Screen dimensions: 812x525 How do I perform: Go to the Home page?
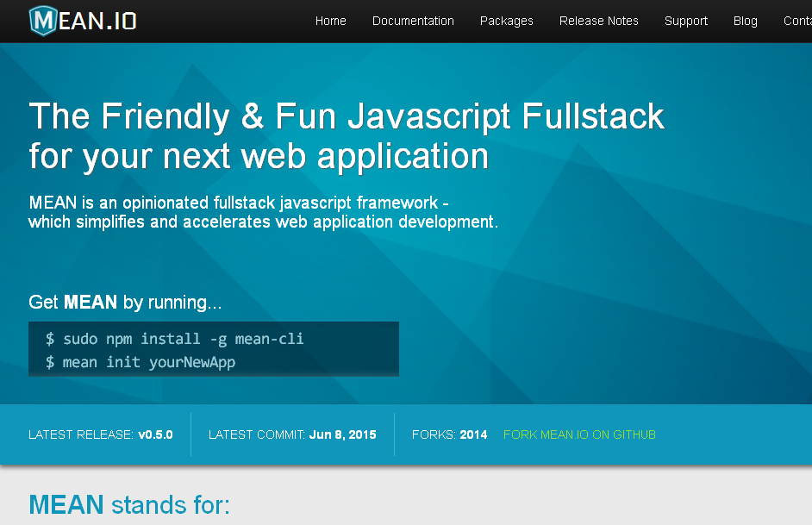[330, 21]
